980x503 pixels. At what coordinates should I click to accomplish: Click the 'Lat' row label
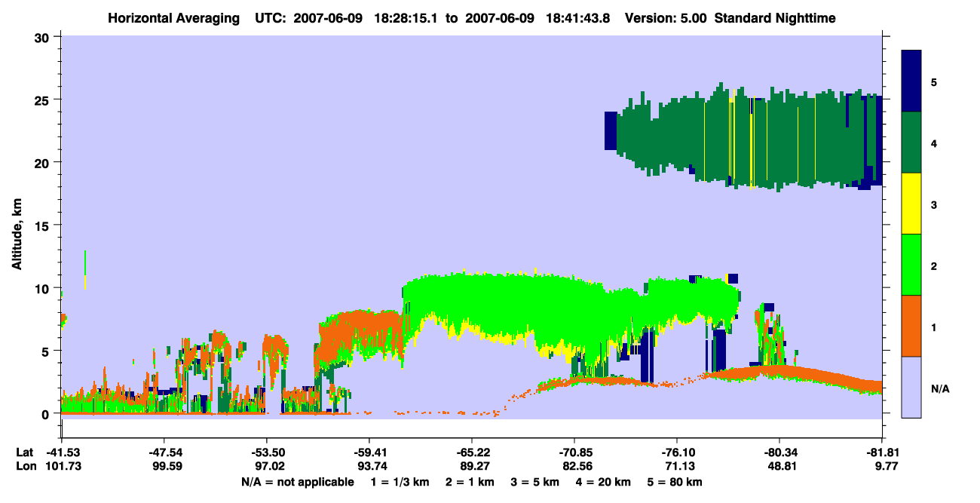tap(24, 452)
